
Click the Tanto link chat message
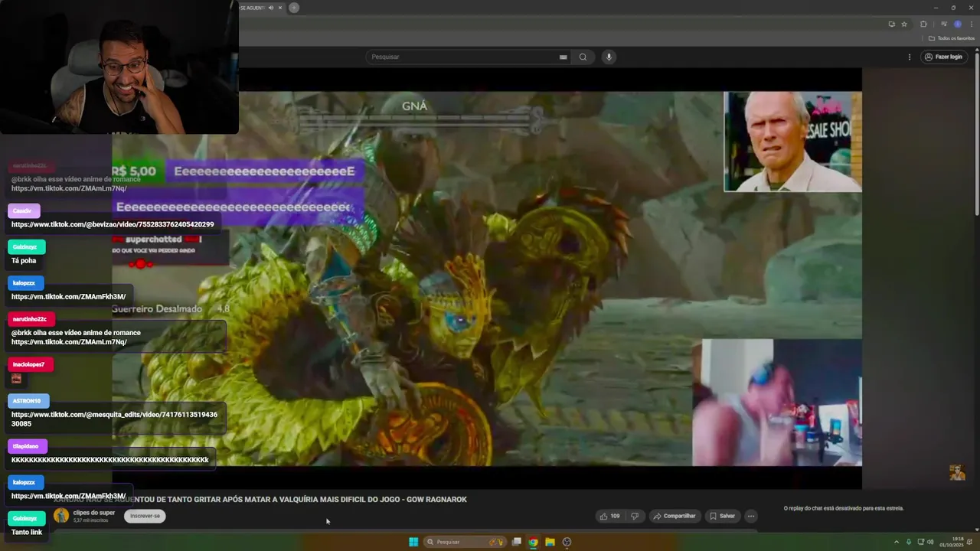click(27, 532)
